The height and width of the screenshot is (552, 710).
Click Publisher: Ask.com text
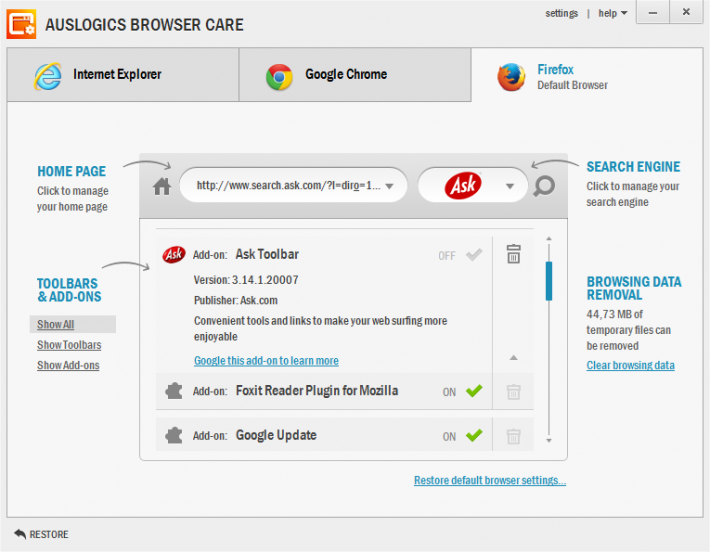tap(236, 300)
